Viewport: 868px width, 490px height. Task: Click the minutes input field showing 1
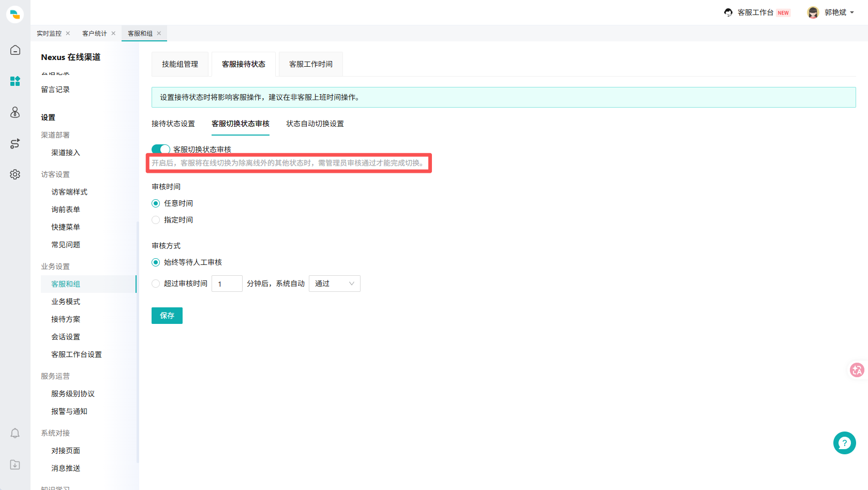coord(227,284)
